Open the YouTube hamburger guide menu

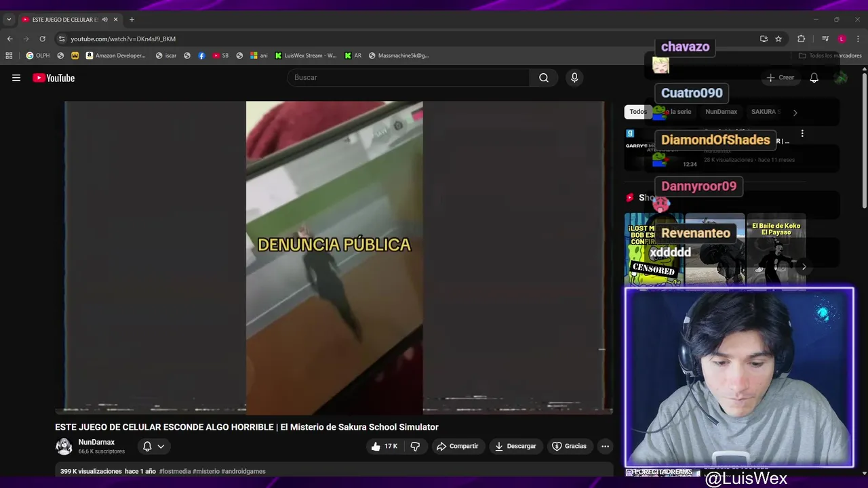coord(16,78)
